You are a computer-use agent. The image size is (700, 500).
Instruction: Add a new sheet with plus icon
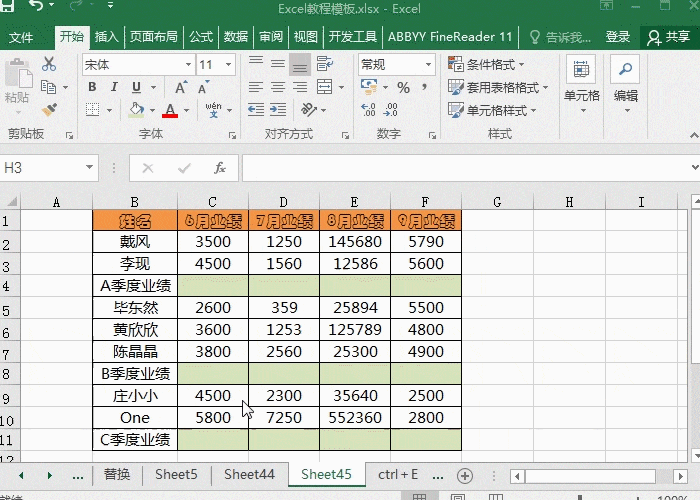(464, 474)
